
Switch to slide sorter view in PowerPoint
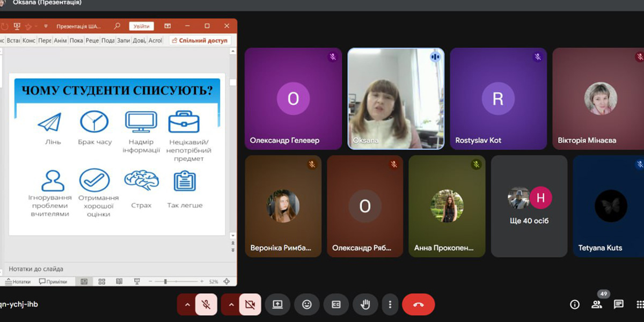click(x=102, y=281)
